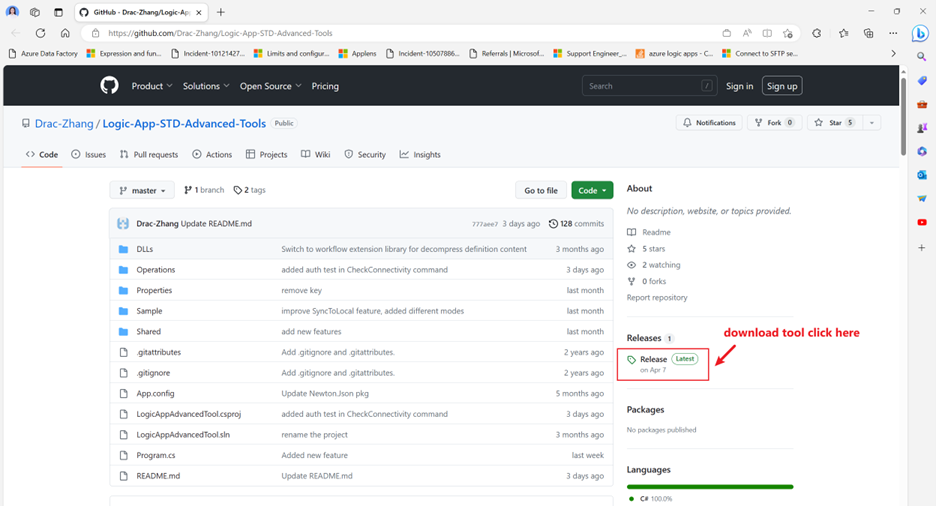Open the 128 commits history link
Screen dimensions: 936x506
click(x=576, y=224)
